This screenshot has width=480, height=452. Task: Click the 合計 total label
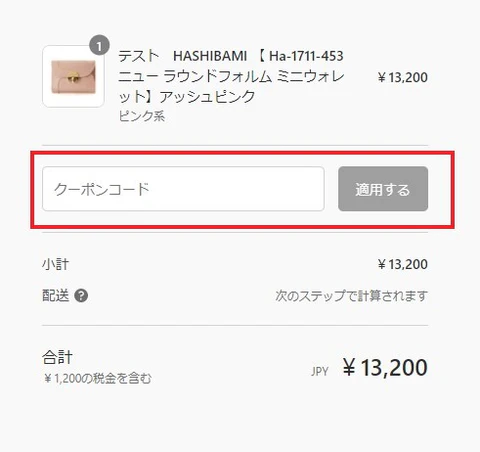coord(57,357)
